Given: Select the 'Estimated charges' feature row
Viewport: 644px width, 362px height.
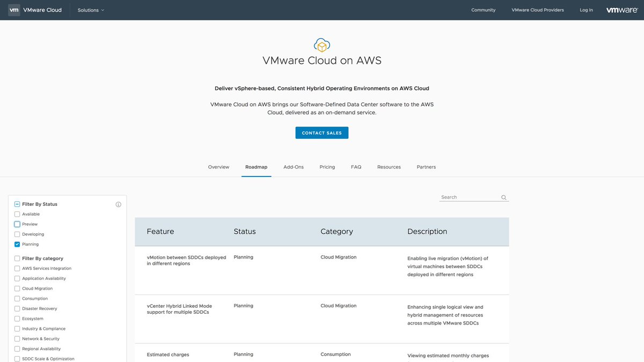Looking at the screenshot, I should [x=168, y=354].
